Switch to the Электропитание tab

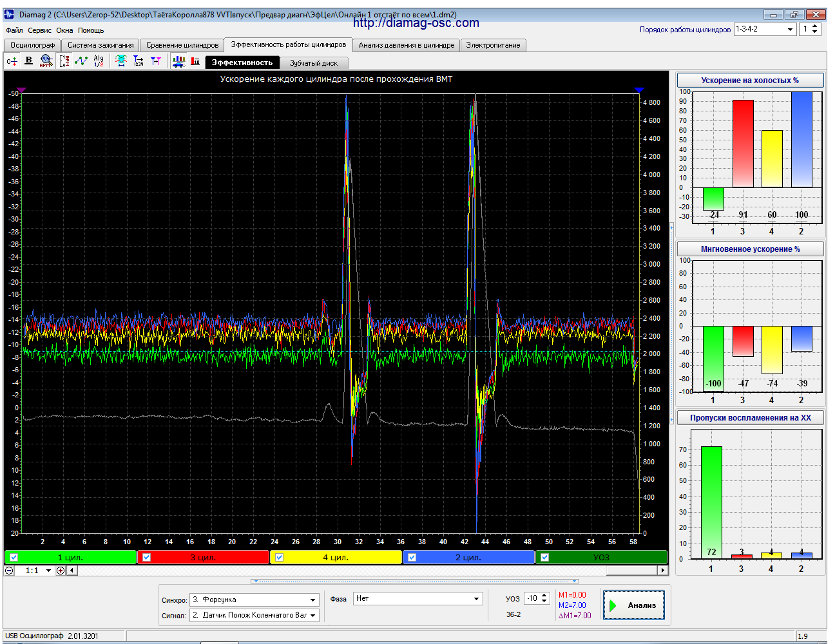coord(493,45)
